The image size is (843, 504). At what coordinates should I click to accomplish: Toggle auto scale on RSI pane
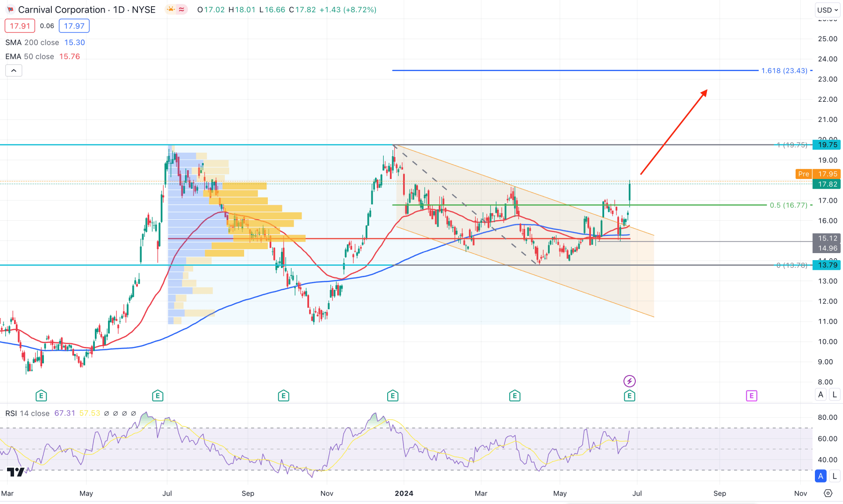coord(821,476)
